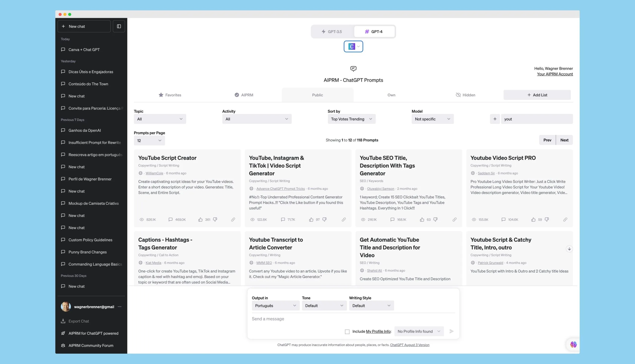Enable the Include My Profile Info checkbox
635x364 pixels.
tap(347, 332)
